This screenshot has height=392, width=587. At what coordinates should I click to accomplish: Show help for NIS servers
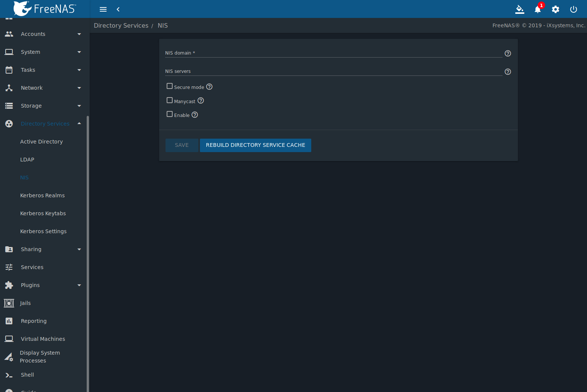(x=508, y=72)
